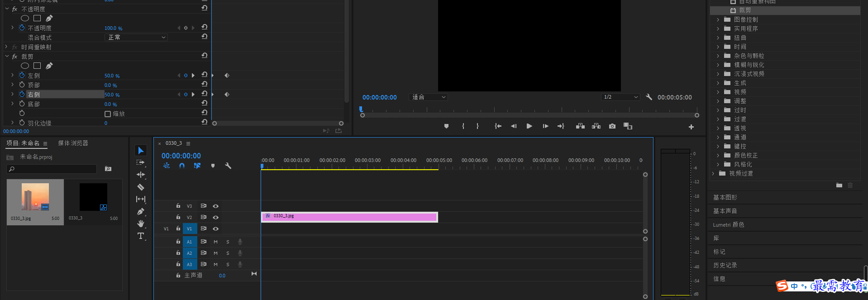Image resolution: width=868 pixels, height=300 pixels.
Task: Click the project search field
Action: pos(52,169)
